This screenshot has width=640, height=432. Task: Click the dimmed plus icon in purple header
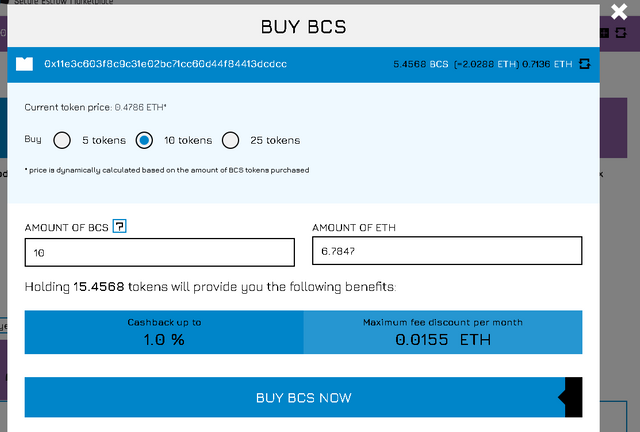[604, 33]
